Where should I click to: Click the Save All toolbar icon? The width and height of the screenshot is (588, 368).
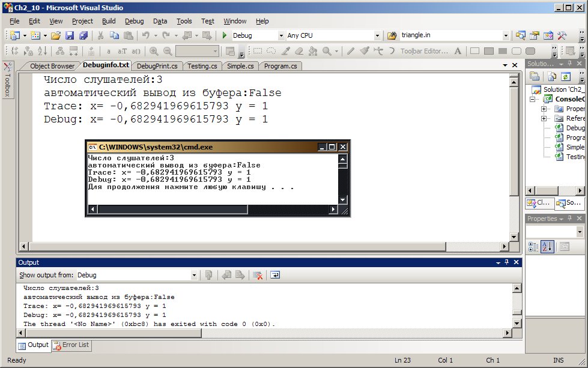[x=83, y=35]
